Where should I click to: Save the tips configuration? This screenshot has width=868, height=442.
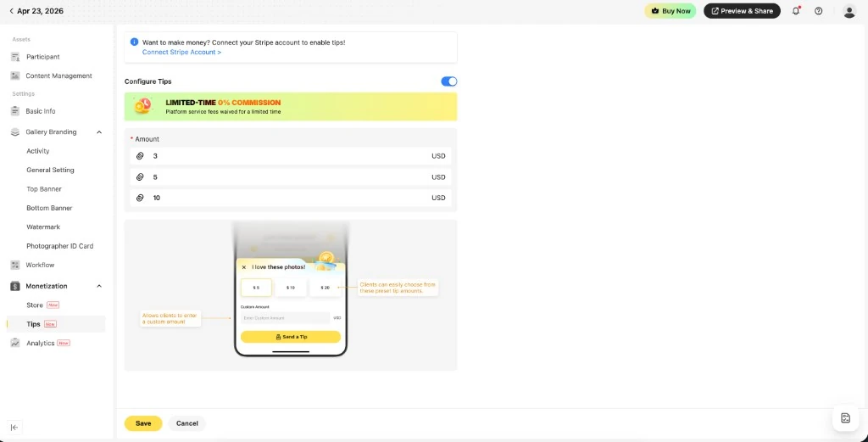point(143,423)
